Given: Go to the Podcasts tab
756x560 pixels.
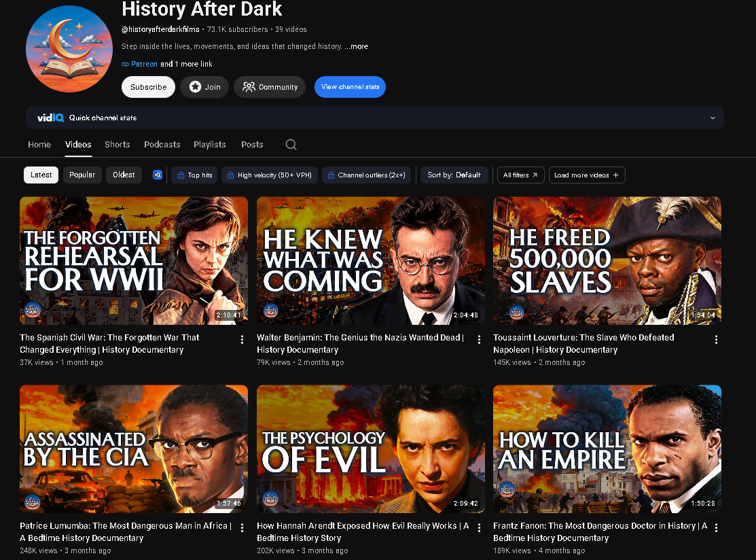Looking at the screenshot, I should (x=162, y=144).
